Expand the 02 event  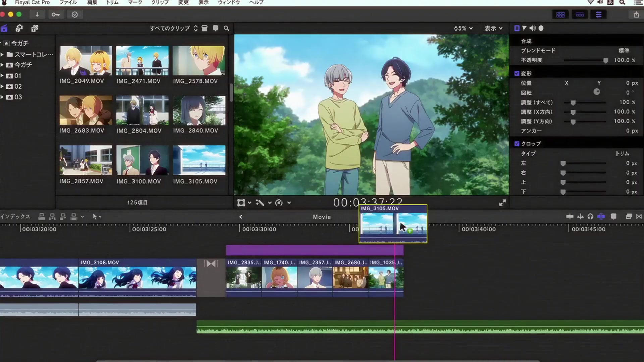pyautogui.click(x=2, y=86)
